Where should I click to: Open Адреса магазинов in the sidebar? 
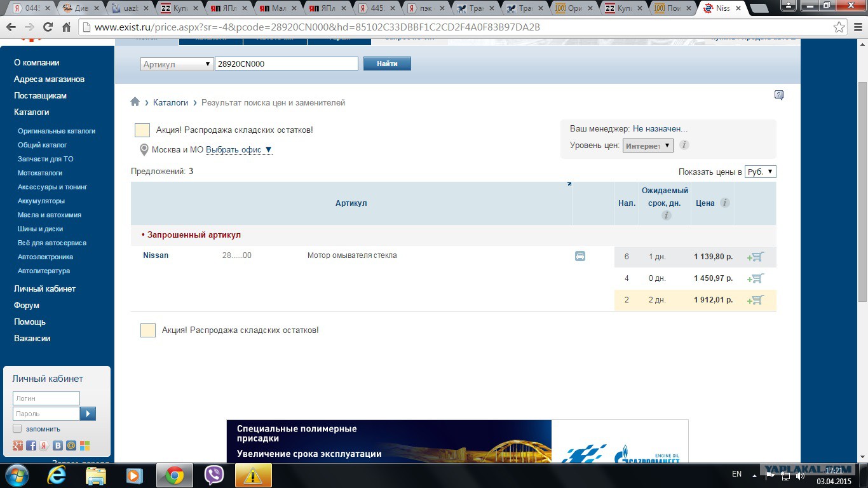49,79
